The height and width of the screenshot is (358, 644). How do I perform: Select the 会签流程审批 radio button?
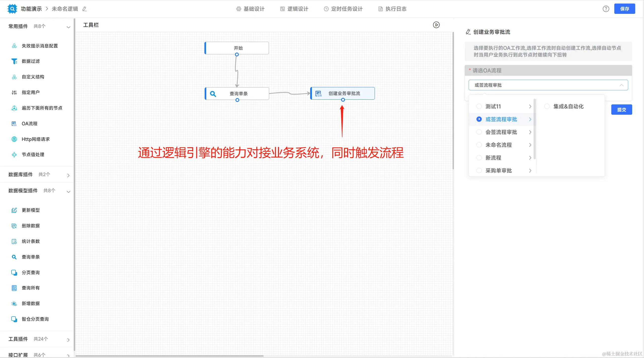(x=479, y=132)
